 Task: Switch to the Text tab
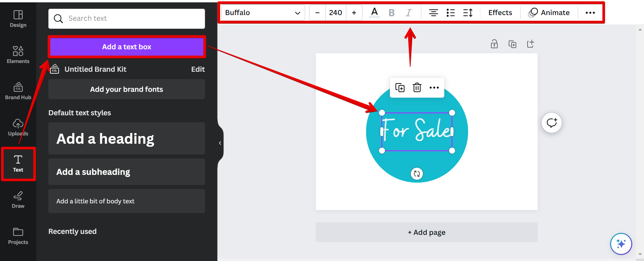coord(18,164)
